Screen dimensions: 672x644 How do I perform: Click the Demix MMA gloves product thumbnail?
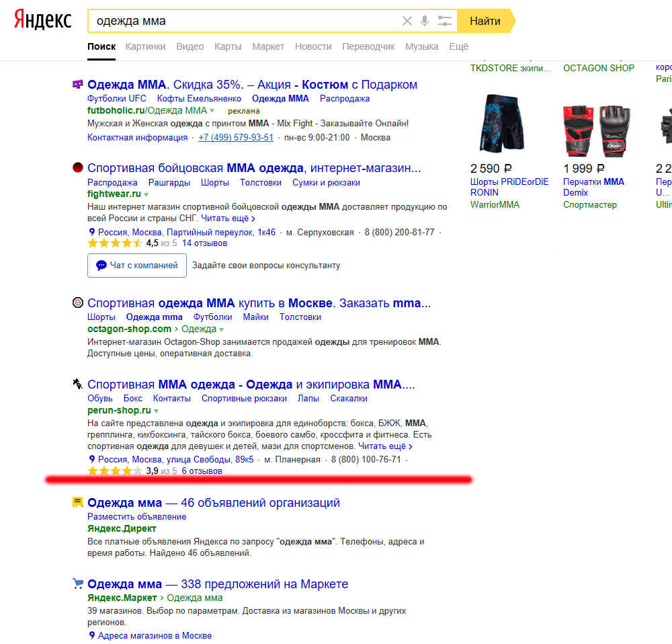[597, 131]
